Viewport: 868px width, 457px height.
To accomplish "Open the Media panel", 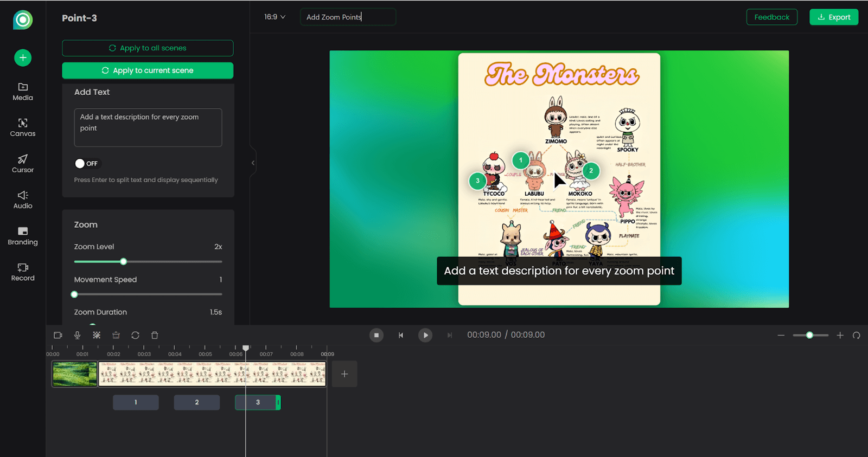I will click(x=23, y=92).
